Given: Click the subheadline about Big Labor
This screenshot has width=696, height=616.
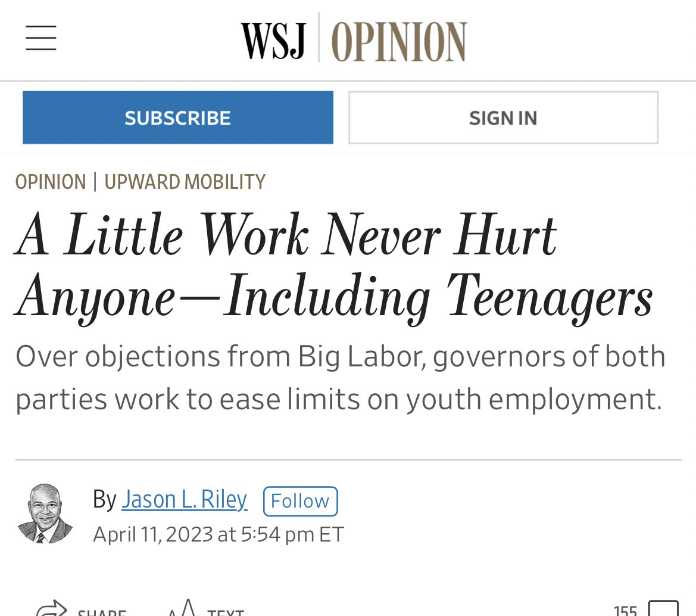Looking at the screenshot, I should (341, 378).
